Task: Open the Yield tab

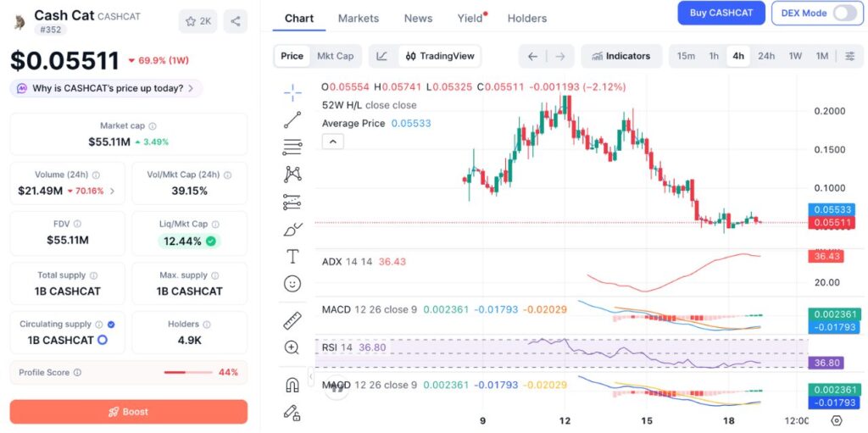Action: [470, 19]
